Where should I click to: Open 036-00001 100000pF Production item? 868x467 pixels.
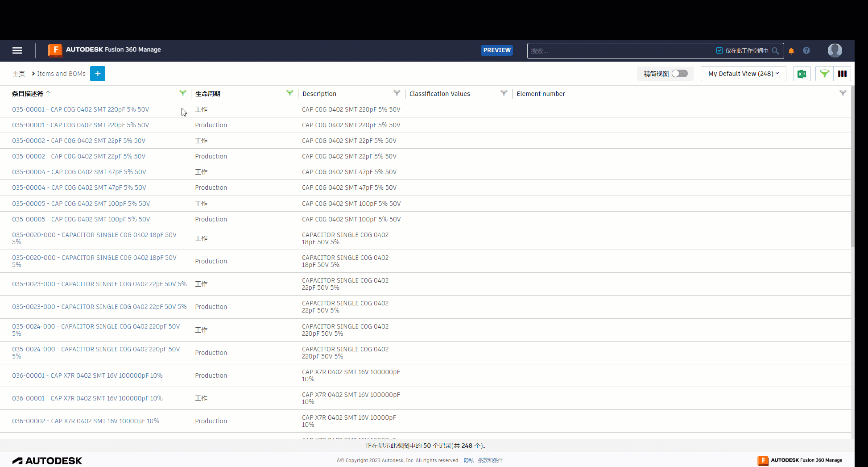click(x=87, y=375)
